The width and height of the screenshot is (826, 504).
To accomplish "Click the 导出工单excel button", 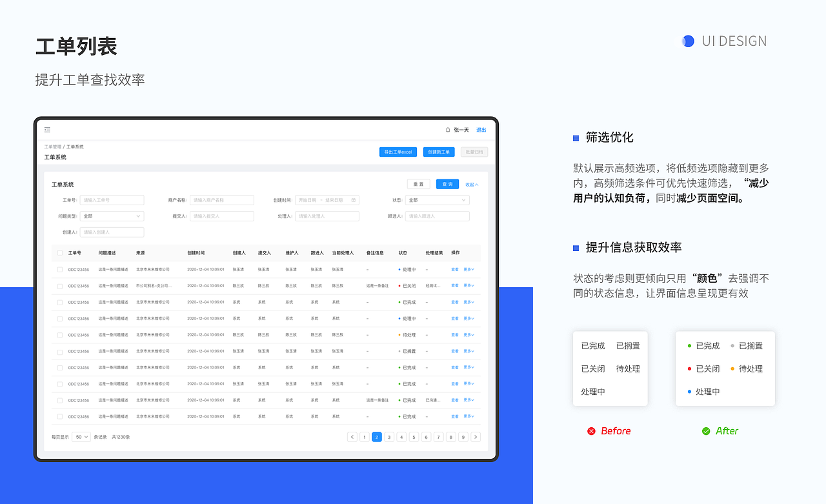I will point(398,152).
